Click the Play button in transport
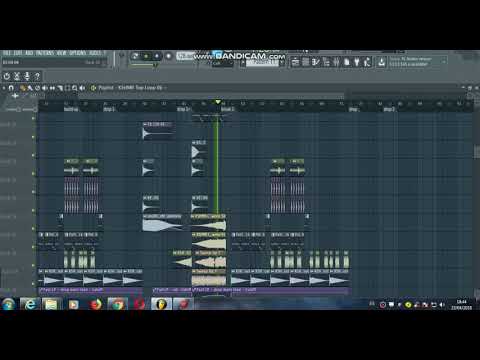 [146, 56]
